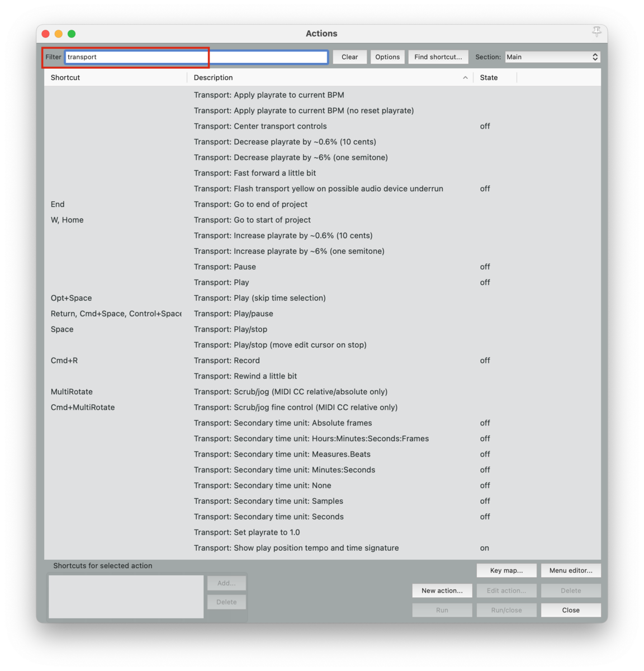Select Transport: Apply playrate to current BPM
Image resolution: width=644 pixels, height=671 pixels.
point(269,95)
